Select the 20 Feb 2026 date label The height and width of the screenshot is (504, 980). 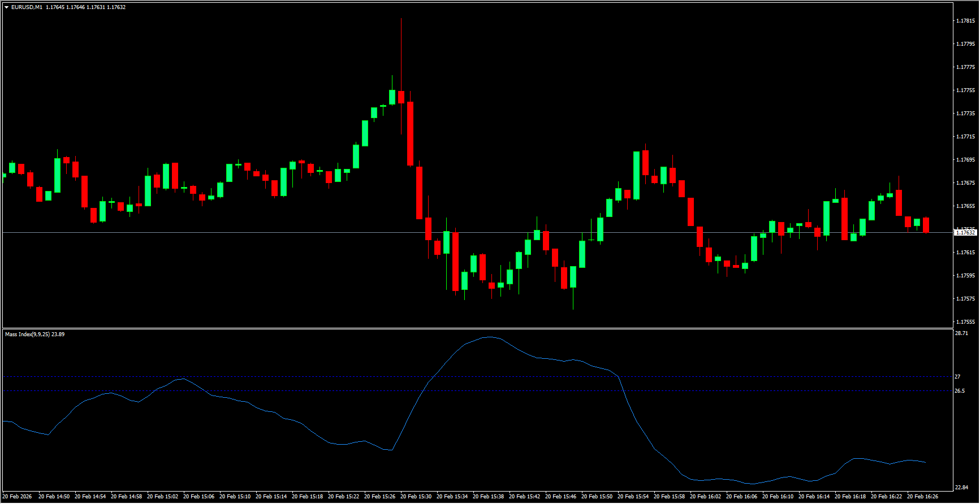click(17, 497)
